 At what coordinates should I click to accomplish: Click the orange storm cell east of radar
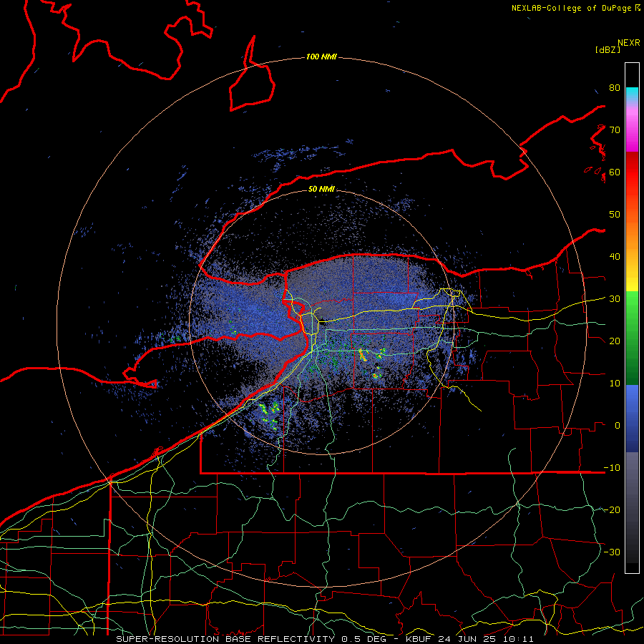[x=363, y=355]
